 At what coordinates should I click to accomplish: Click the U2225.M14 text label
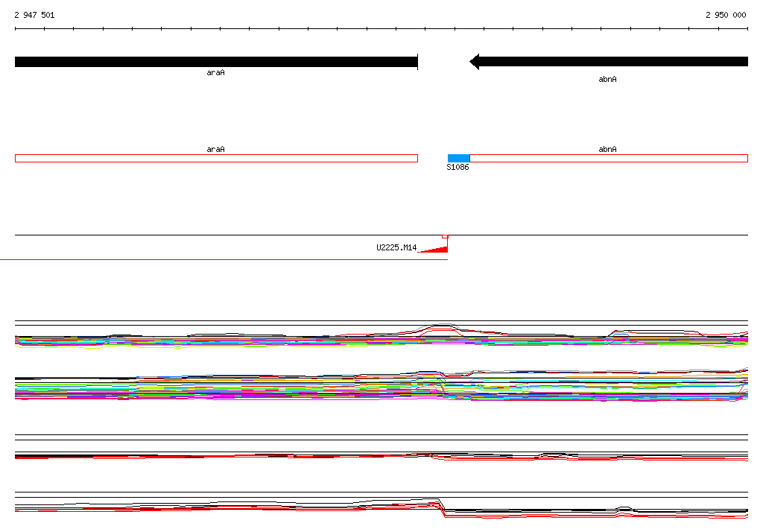(x=396, y=248)
